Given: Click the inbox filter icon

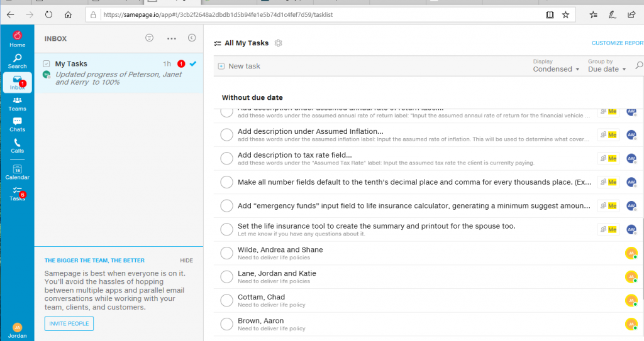Looking at the screenshot, I should 149,38.
